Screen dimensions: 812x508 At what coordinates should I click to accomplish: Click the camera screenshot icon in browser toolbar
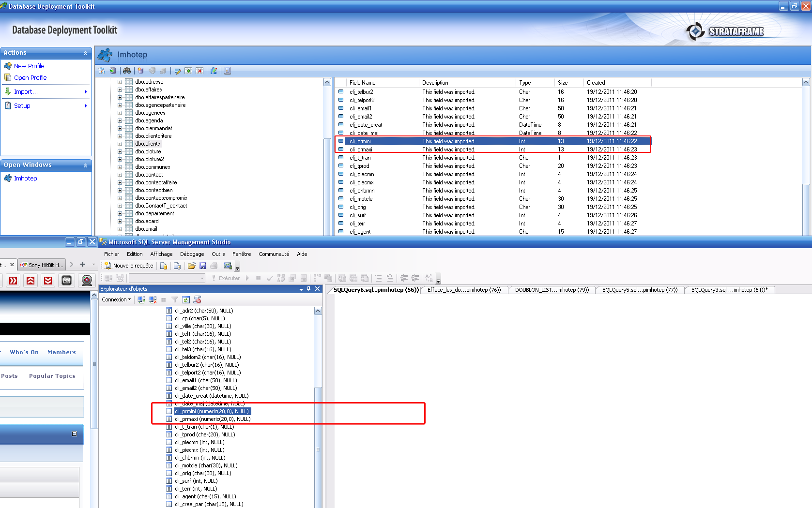pos(67,280)
